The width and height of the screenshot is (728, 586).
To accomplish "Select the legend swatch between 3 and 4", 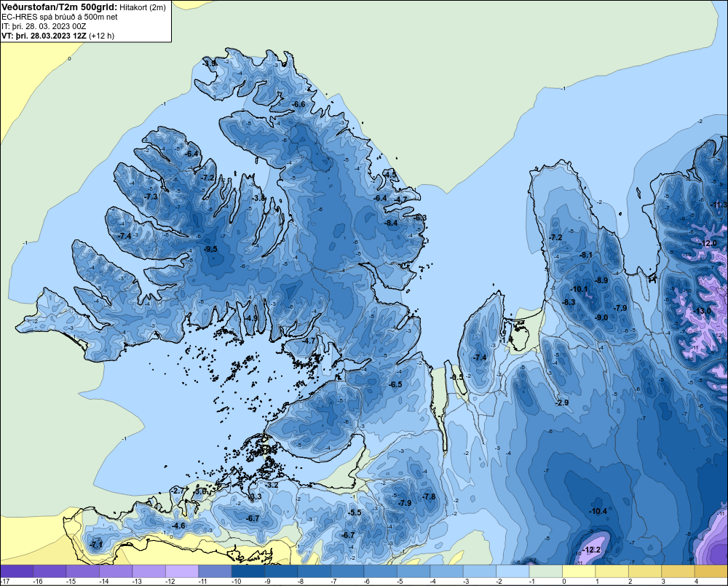I will (x=678, y=571).
